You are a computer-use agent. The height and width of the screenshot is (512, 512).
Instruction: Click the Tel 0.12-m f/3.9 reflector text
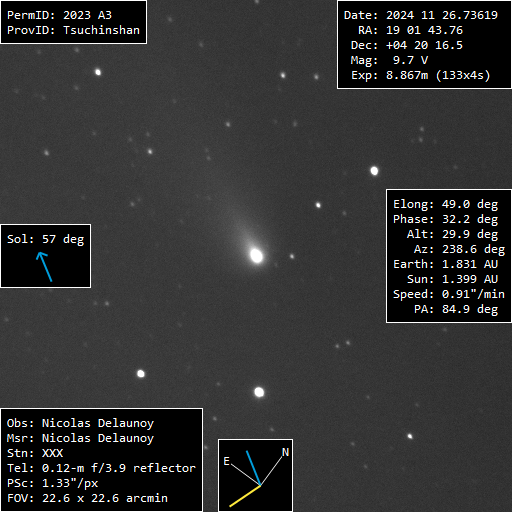pos(101,468)
